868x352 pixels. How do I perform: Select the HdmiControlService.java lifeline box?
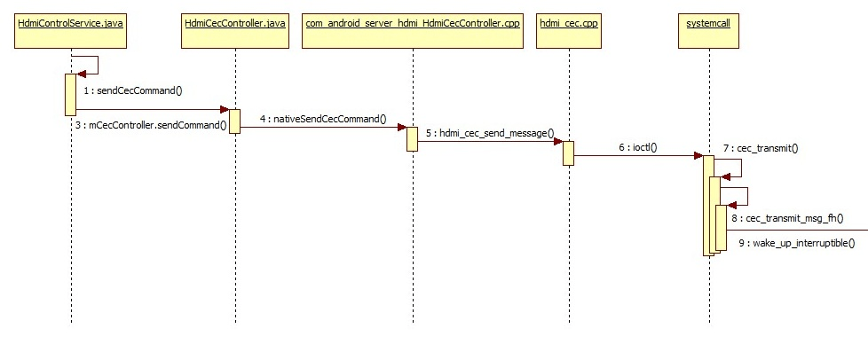click(x=71, y=32)
